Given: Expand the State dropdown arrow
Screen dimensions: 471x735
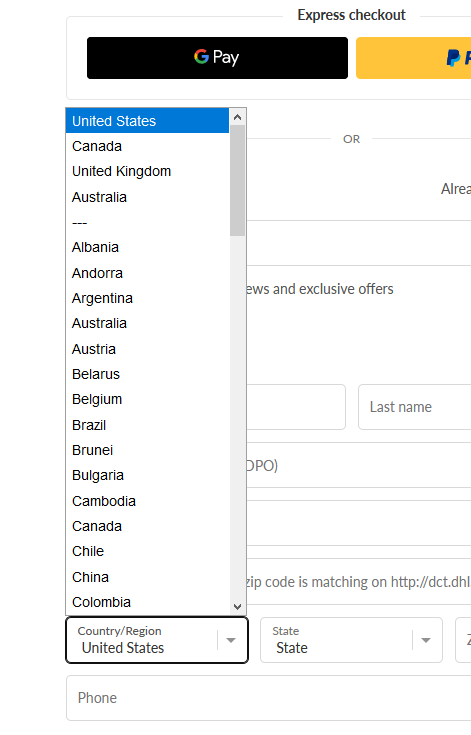Looking at the screenshot, I should pos(426,640).
